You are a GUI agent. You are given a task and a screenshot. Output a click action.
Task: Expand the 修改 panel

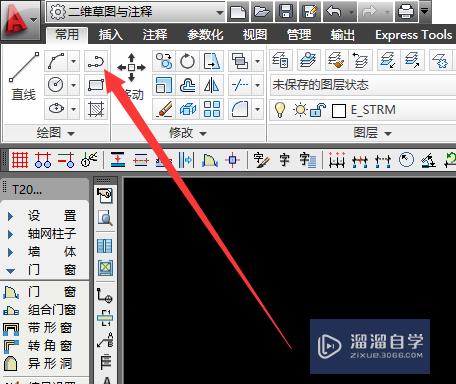pos(188,133)
